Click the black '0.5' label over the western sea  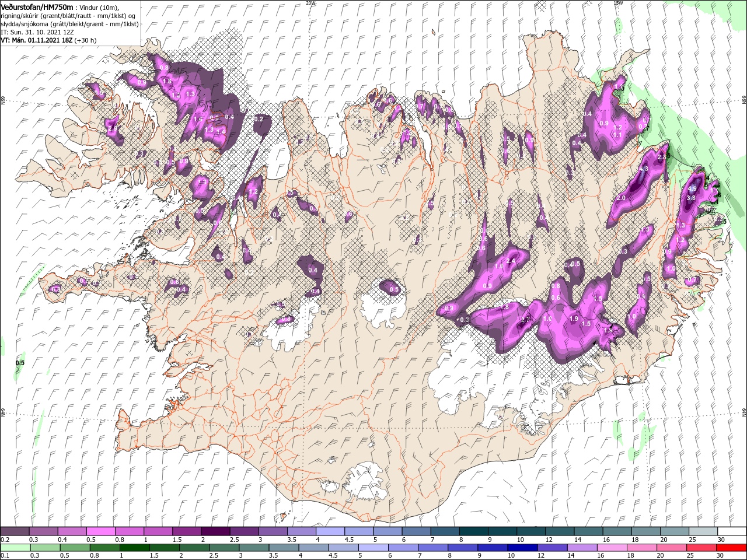click(x=20, y=363)
